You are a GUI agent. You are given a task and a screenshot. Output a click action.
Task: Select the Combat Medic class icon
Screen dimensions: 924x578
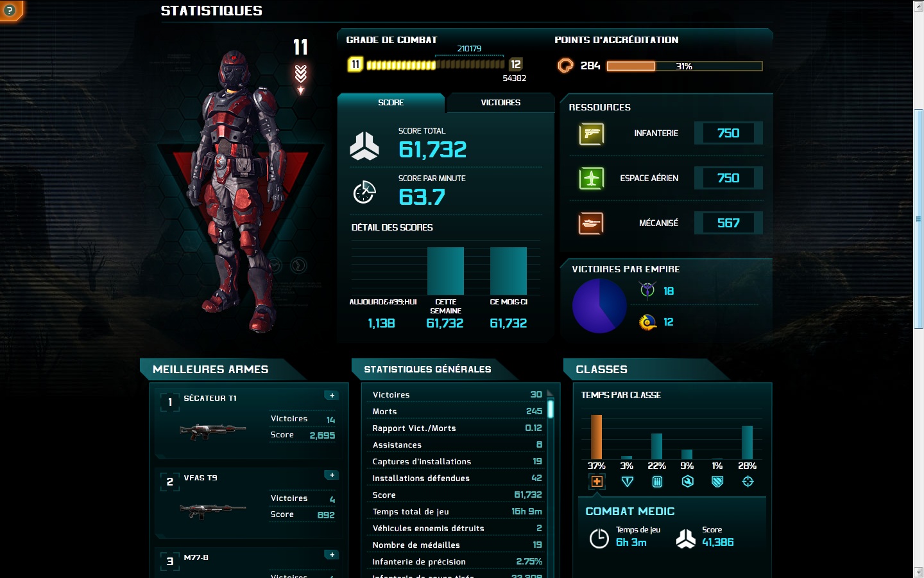point(597,482)
